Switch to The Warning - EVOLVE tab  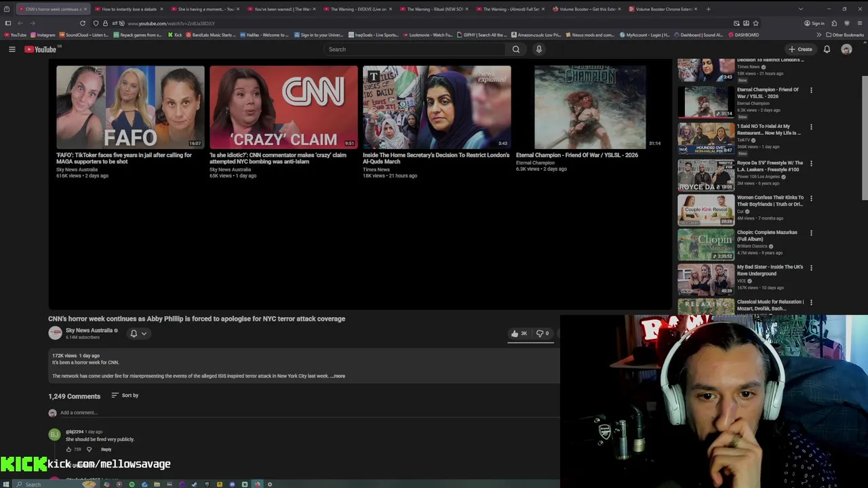357,9
